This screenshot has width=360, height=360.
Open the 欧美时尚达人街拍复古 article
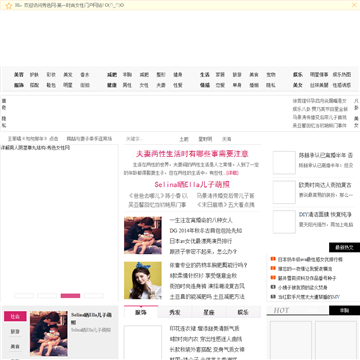tap(325, 185)
